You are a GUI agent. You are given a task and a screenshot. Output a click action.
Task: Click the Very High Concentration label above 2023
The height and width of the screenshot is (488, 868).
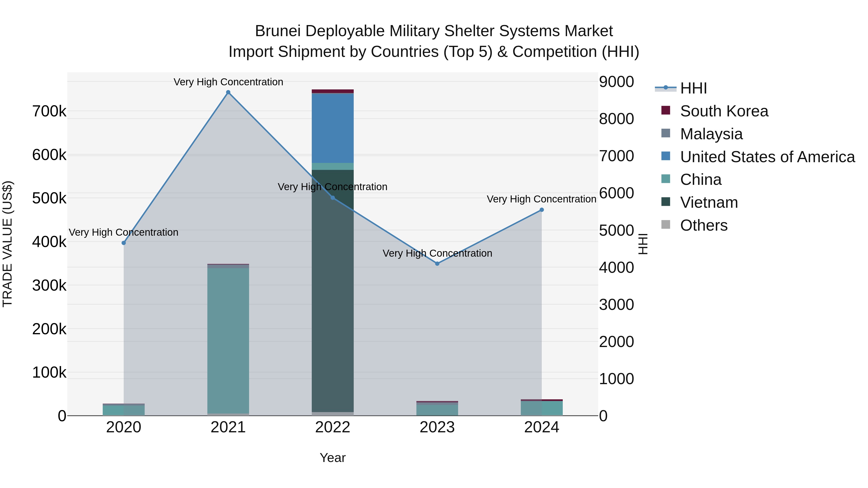pyautogui.click(x=437, y=253)
